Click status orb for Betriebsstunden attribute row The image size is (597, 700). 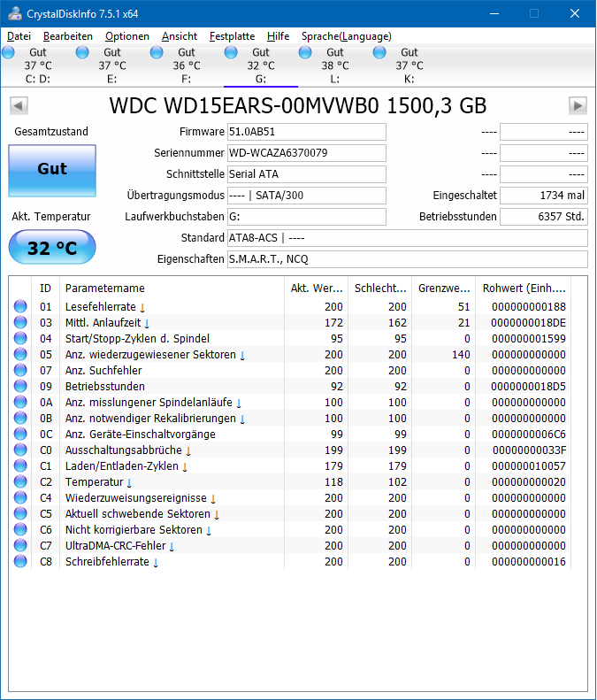[20, 386]
